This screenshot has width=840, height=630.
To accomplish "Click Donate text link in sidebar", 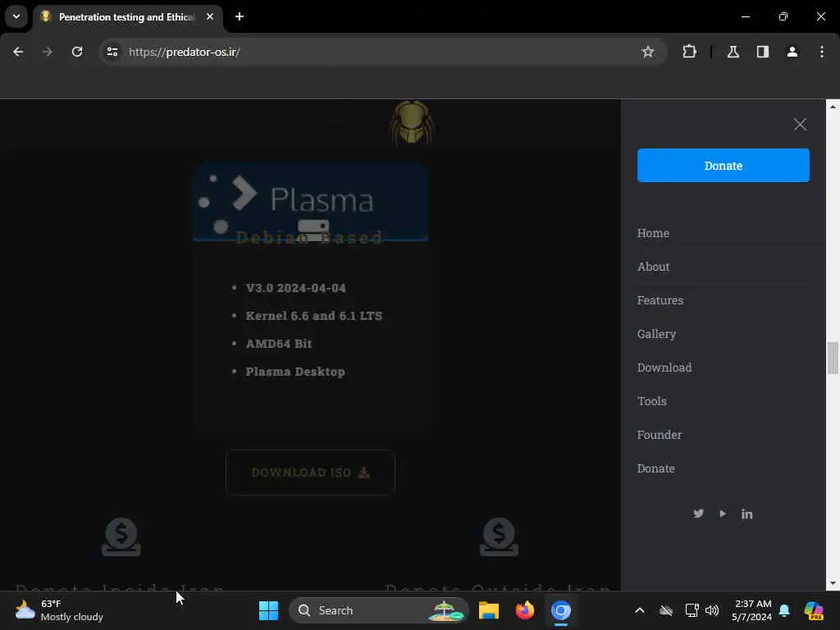I will coord(655,468).
